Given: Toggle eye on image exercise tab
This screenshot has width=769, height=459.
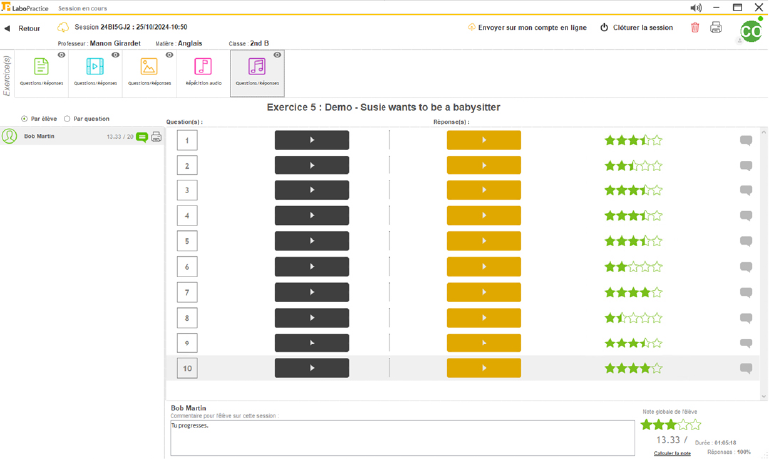Looking at the screenshot, I should (169, 55).
